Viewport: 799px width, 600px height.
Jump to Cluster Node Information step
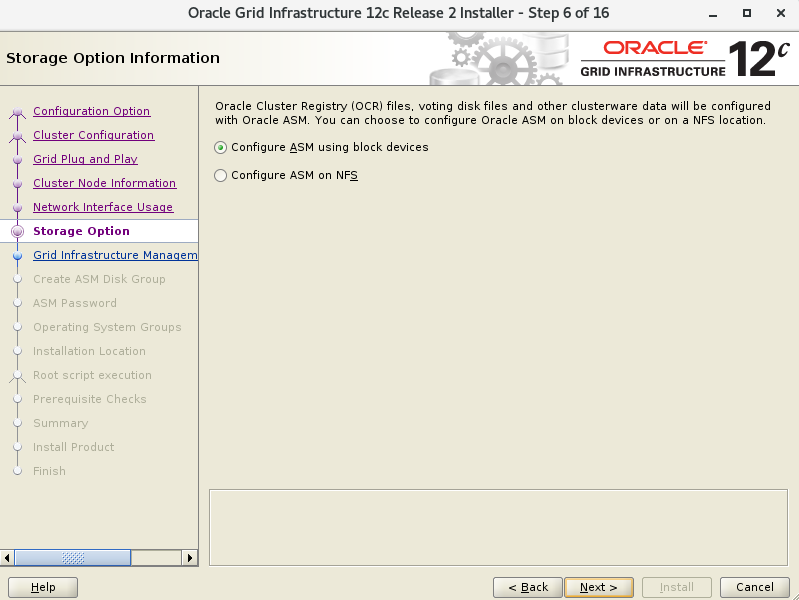(104, 183)
